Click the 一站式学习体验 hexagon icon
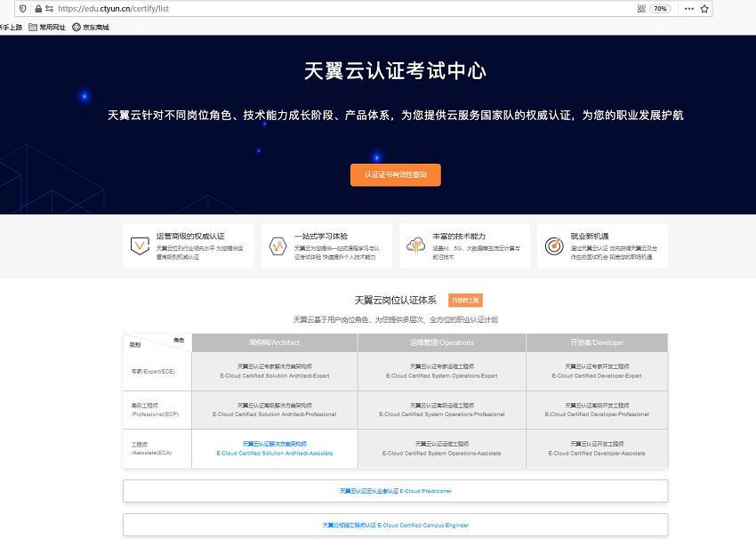 (278, 245)
